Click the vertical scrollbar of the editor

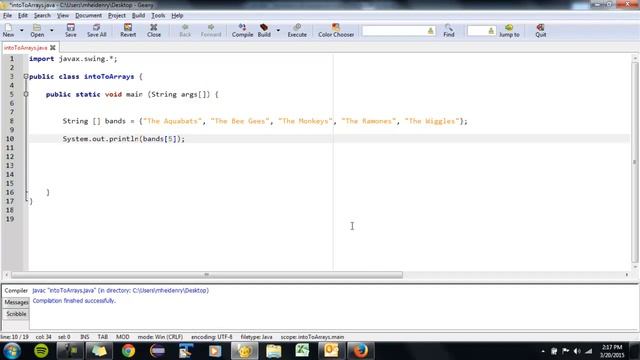tap(635, 162)
